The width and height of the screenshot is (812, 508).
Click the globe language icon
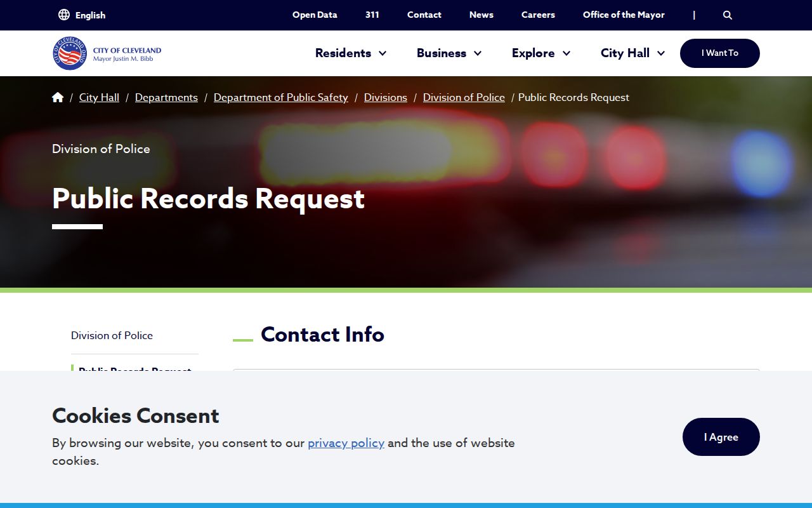(64, 15)
